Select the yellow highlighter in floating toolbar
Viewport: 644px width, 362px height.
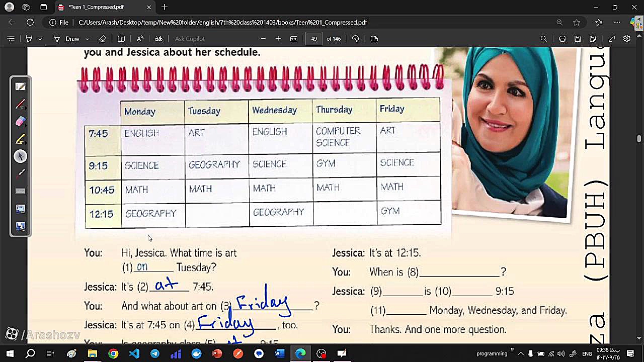[x=21, y=139]
